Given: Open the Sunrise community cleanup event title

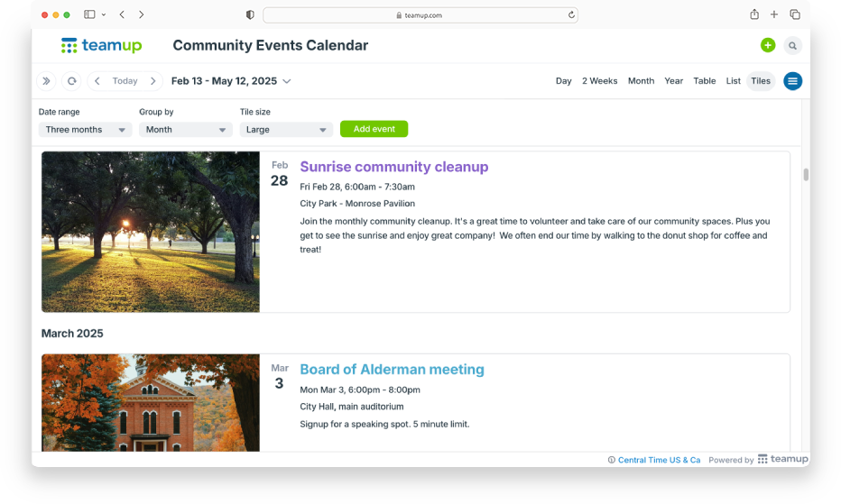Looking at the screenshot, I should pos(393,167).
